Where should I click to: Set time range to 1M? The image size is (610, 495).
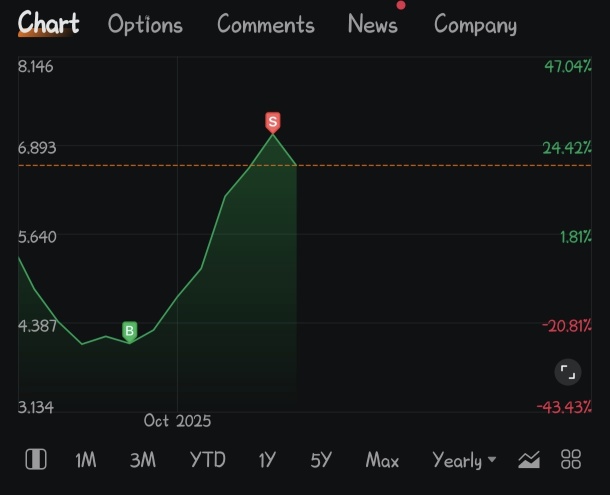[x=86, y=460]
